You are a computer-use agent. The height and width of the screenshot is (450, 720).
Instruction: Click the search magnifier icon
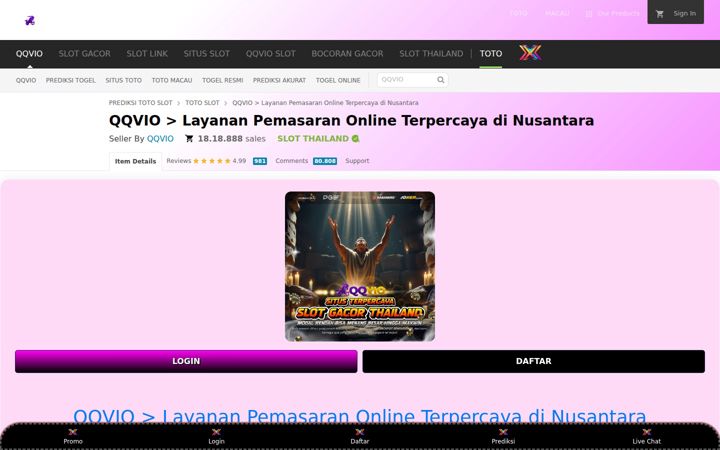(x=441, y=80)
